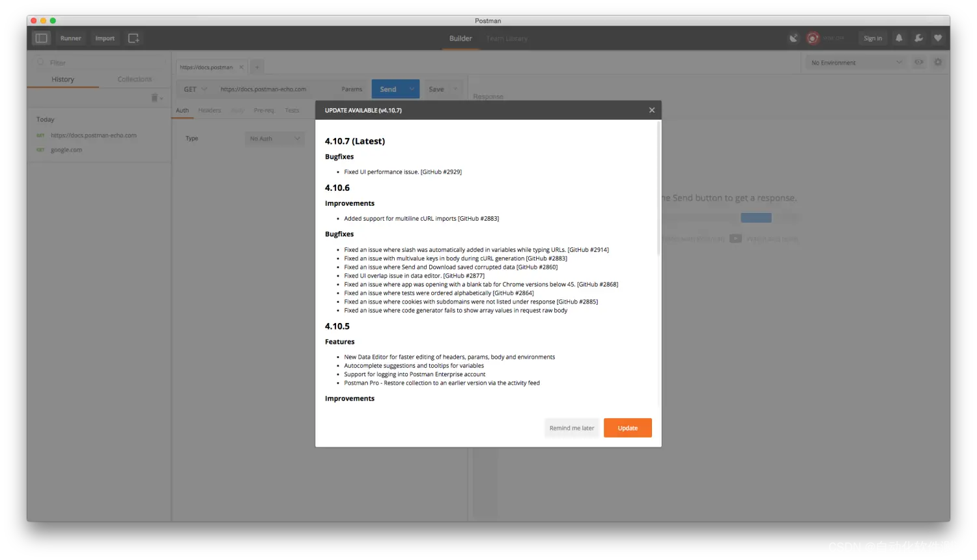Image resolution: width=977 pixels, height=560 pixels.
Task: Click the Filter search field
Action: tap(101, 63)
